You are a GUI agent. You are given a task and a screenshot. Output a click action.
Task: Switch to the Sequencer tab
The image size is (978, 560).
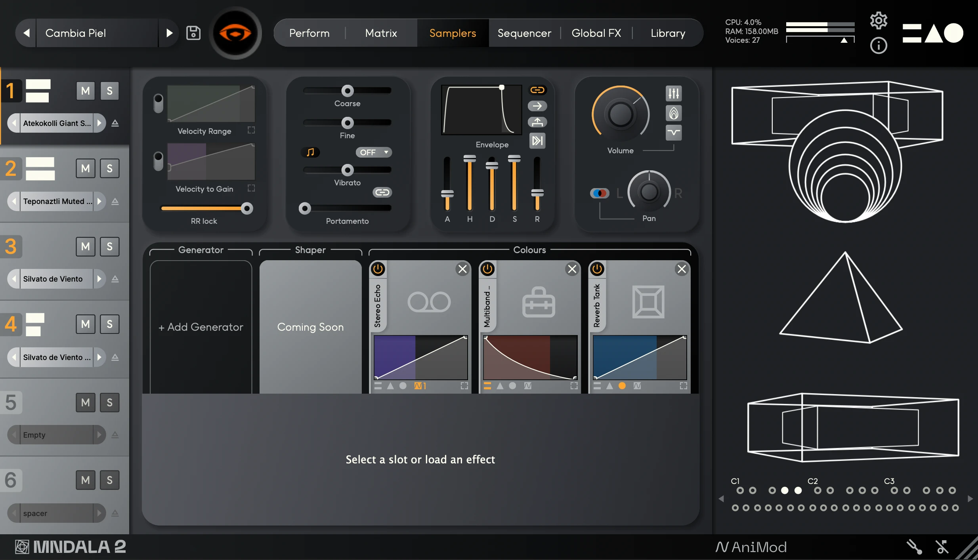coord(524,33)
